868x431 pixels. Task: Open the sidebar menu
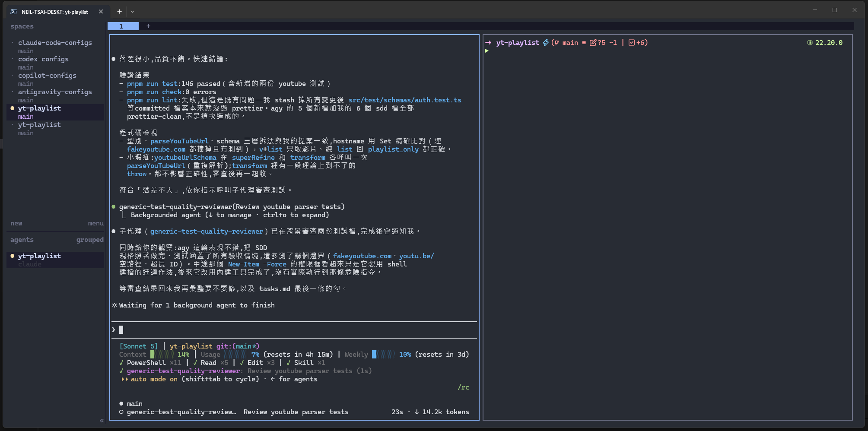95,223
